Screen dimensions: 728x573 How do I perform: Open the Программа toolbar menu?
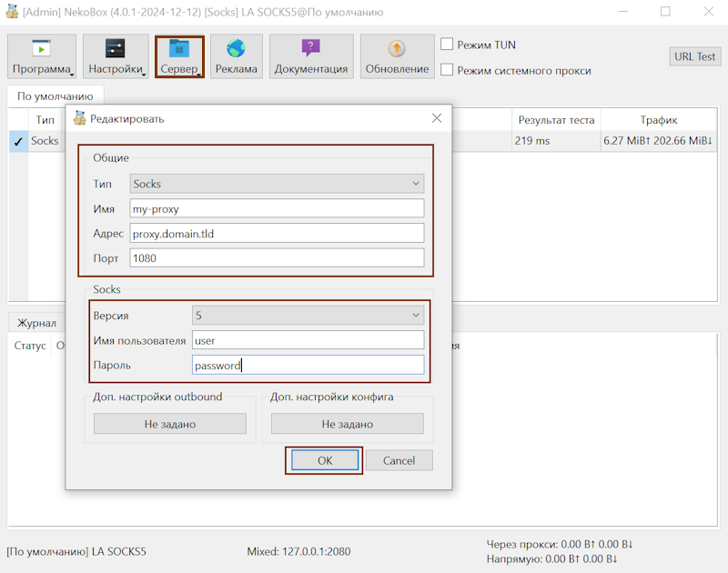click(42, 56)
